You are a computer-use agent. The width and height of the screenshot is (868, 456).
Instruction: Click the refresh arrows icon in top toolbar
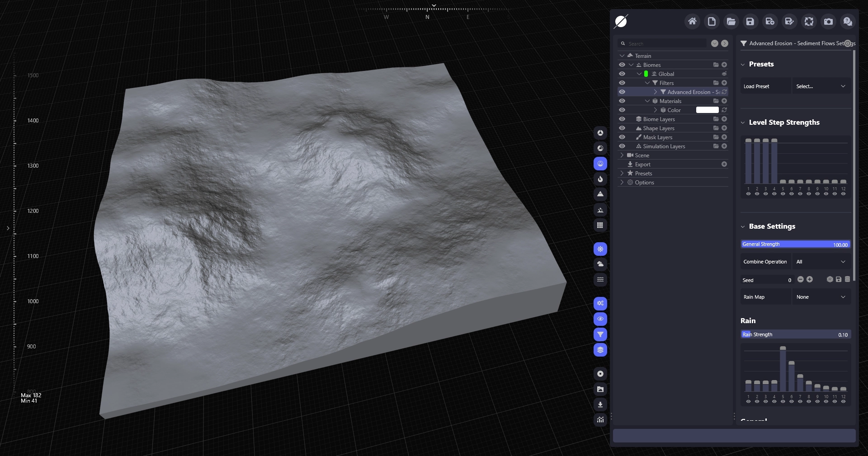(809, 21)
